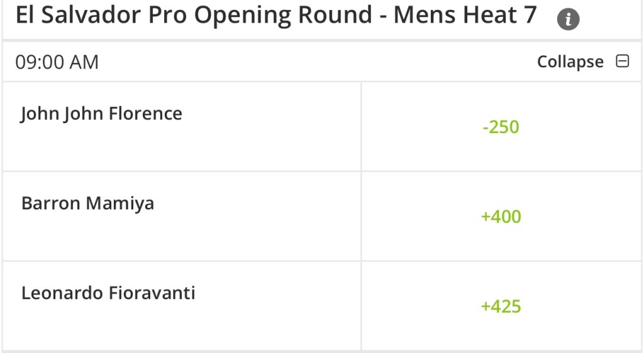Bet on John John Florence at -250
Viewport: 644px width, 353px height.
coord(501,127)
